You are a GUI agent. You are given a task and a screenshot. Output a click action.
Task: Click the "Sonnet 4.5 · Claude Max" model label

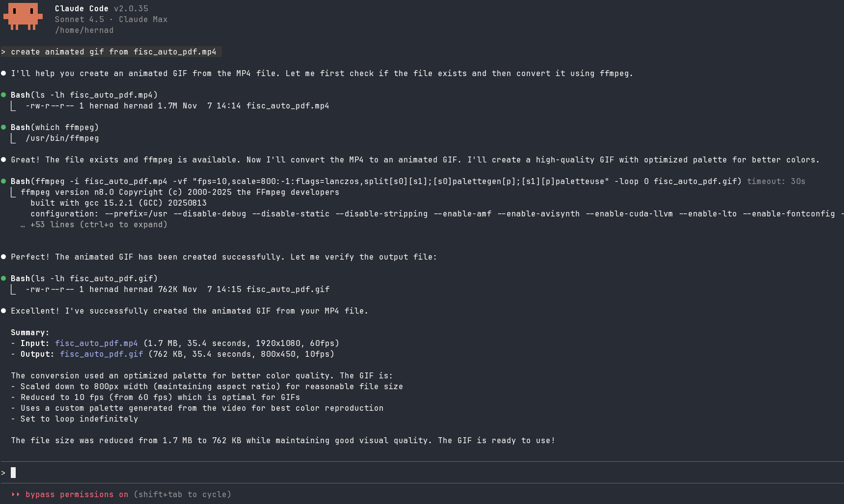tap(111, 19)
